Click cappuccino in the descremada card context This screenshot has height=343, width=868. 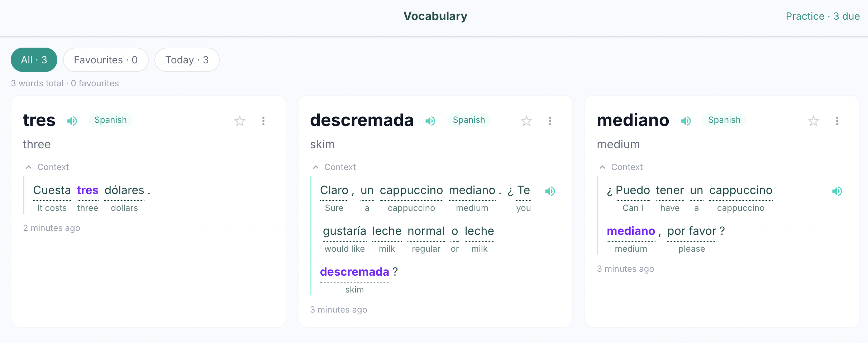411,190
